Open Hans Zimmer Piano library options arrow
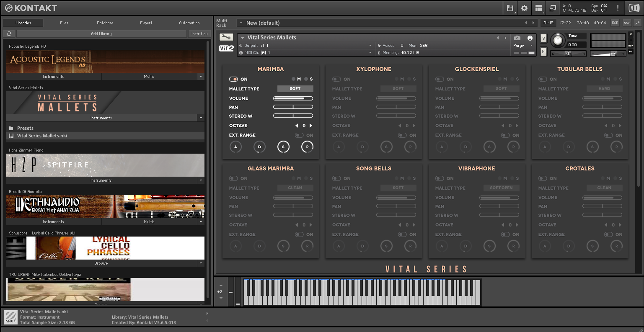644x332 pixels. (201, 180)
